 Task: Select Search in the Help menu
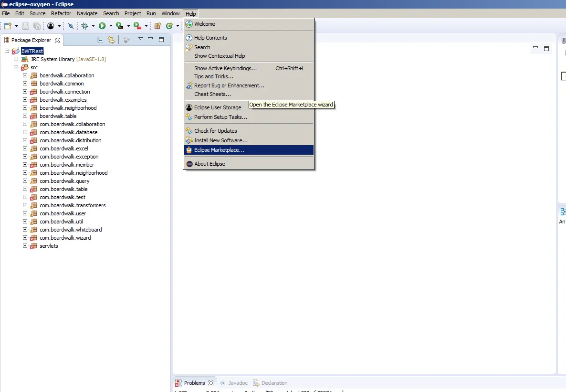(x=249, y=47)
